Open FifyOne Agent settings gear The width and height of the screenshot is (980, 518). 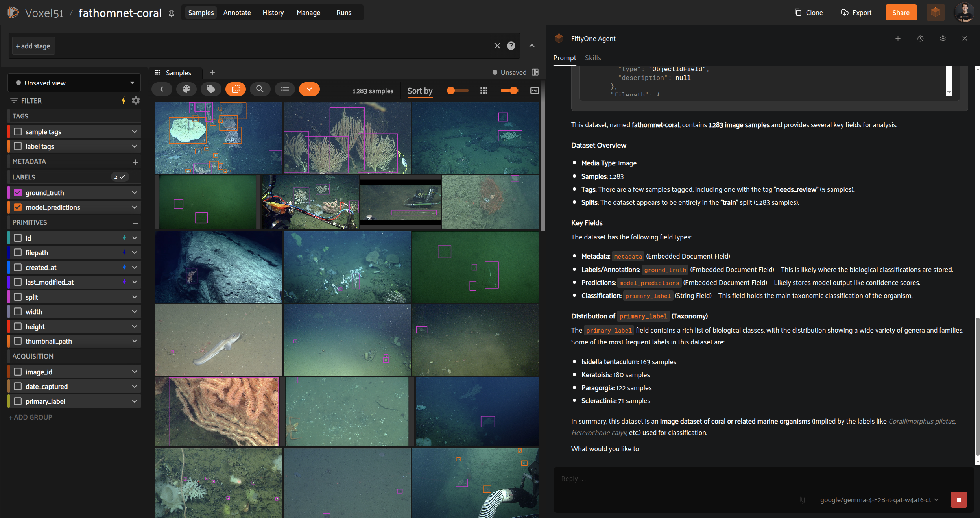[943, 39]
